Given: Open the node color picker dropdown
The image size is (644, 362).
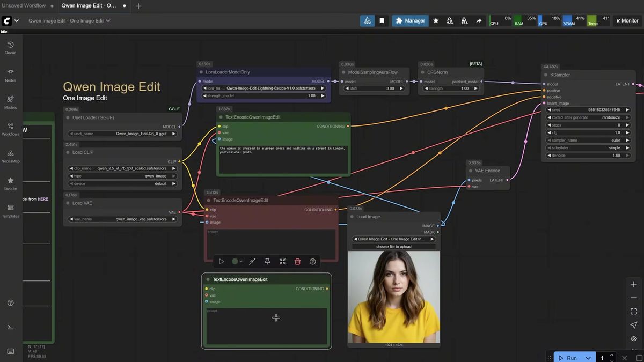Looking at the screenshot, I should pos(237,262).
